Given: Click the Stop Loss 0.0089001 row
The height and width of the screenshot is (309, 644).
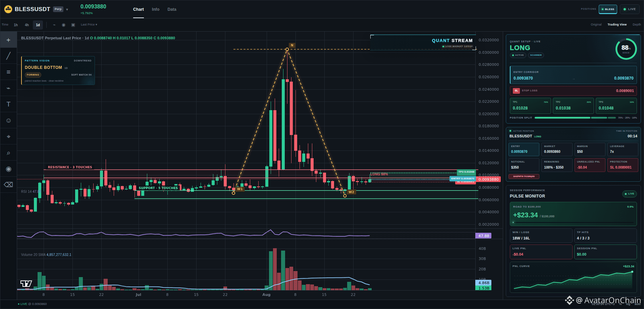Looking at the screenshot, I should (x=573, y=91).
